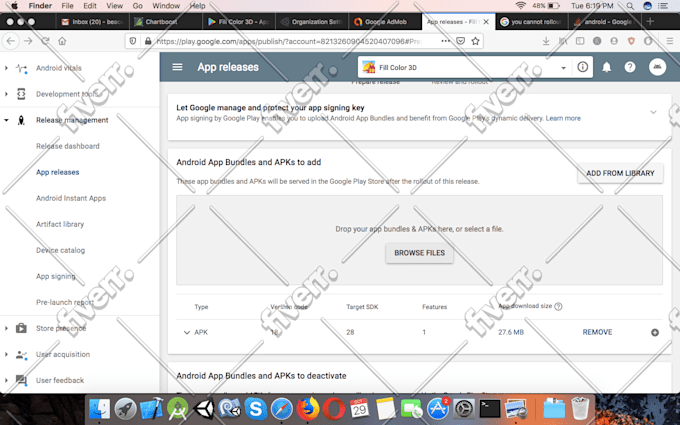Go to Release dashboard in sidebar

point(68,146)
